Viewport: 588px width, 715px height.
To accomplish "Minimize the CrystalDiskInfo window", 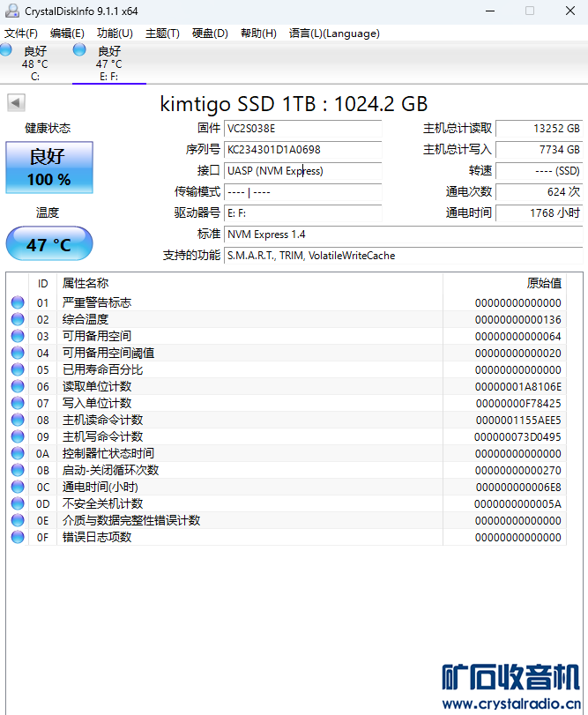I will 490,11.
